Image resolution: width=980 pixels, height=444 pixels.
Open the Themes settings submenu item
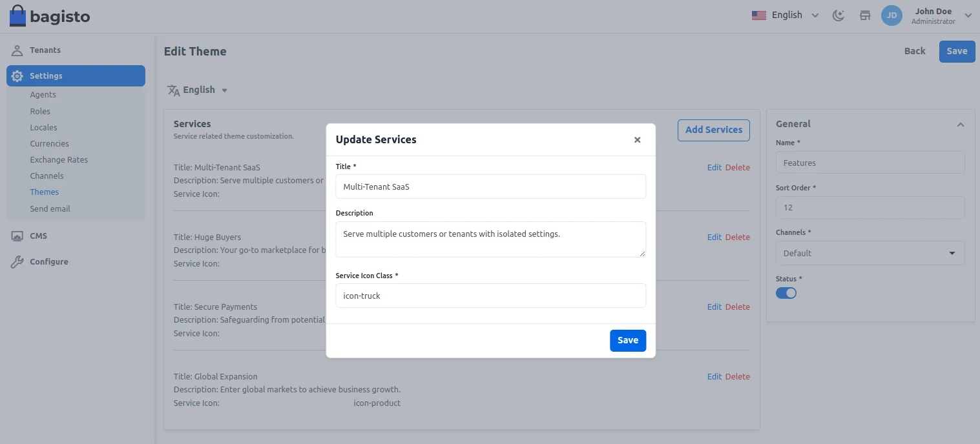pyautogui.click(x=44, y=192)
